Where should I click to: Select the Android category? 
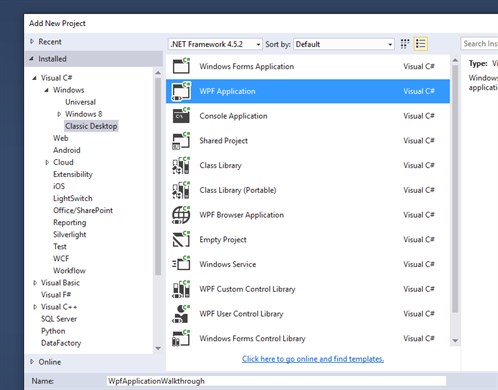click(x=67, y=150)
